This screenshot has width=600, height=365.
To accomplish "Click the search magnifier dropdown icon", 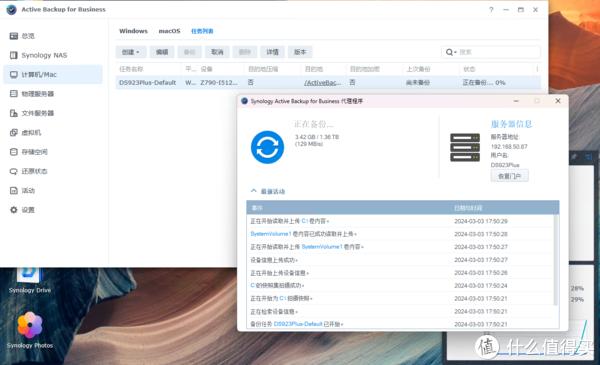I will pyautogui.click(x=451, y=52).
